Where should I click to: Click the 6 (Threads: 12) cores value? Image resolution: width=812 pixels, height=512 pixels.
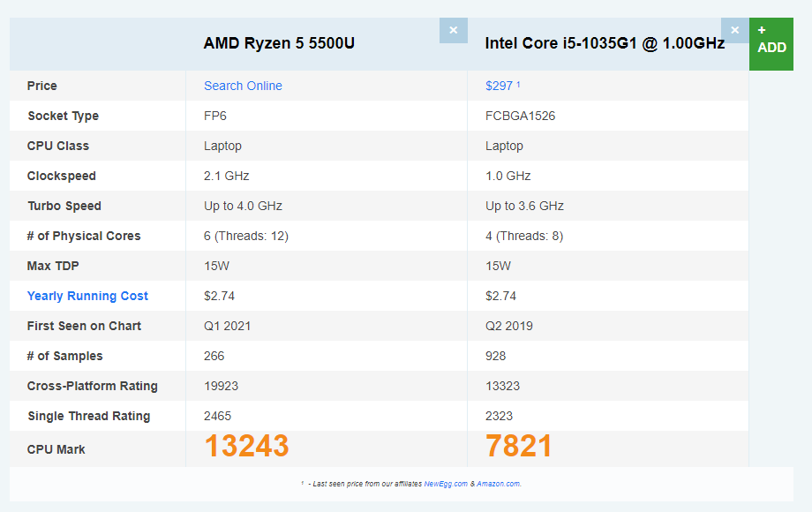246,236
